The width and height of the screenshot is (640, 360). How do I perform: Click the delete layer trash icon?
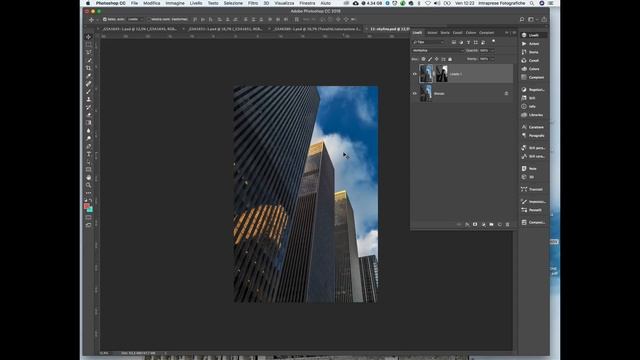pos(508,224)
